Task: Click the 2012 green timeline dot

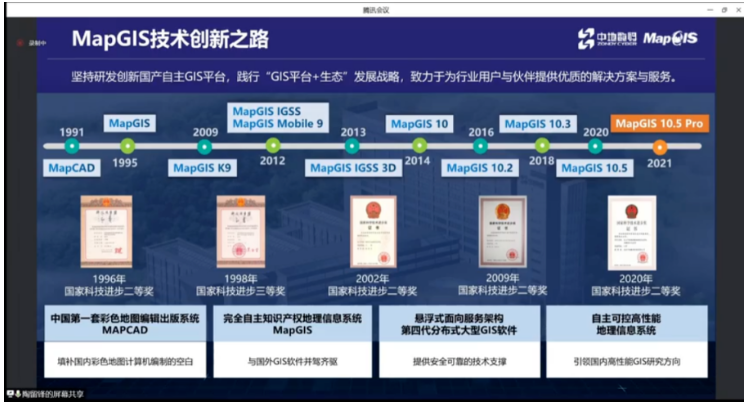Action: coord(273,145)
